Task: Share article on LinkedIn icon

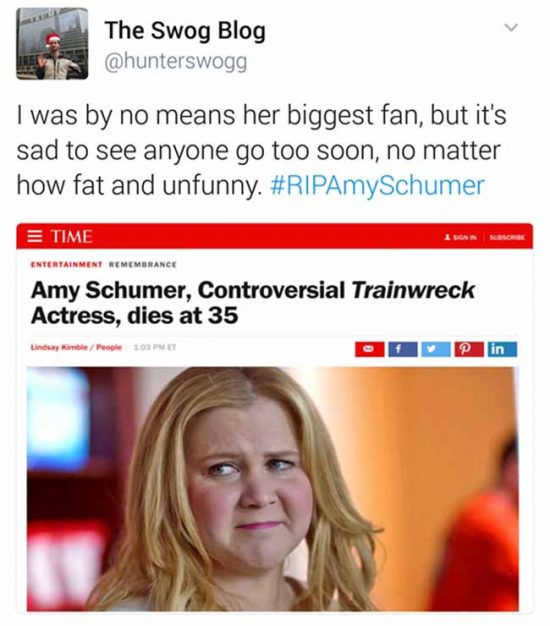Action: [x=502, y=349]
